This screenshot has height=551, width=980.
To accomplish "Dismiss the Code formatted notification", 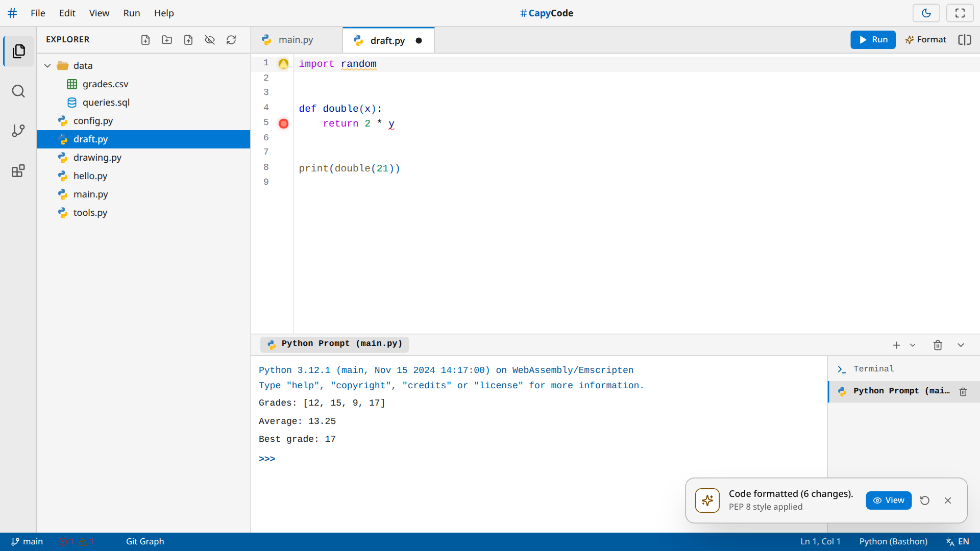I will click(948, 500).
